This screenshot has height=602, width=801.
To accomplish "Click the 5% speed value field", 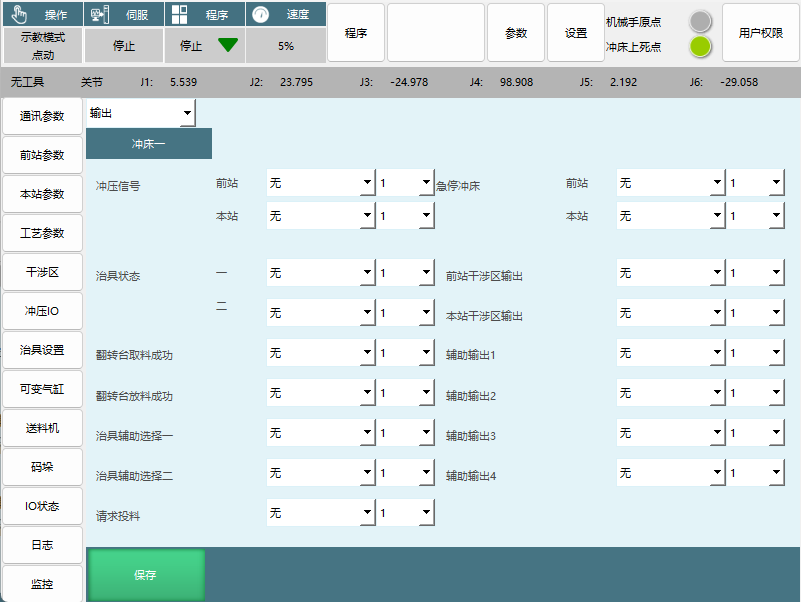I will tap(286, 46).
